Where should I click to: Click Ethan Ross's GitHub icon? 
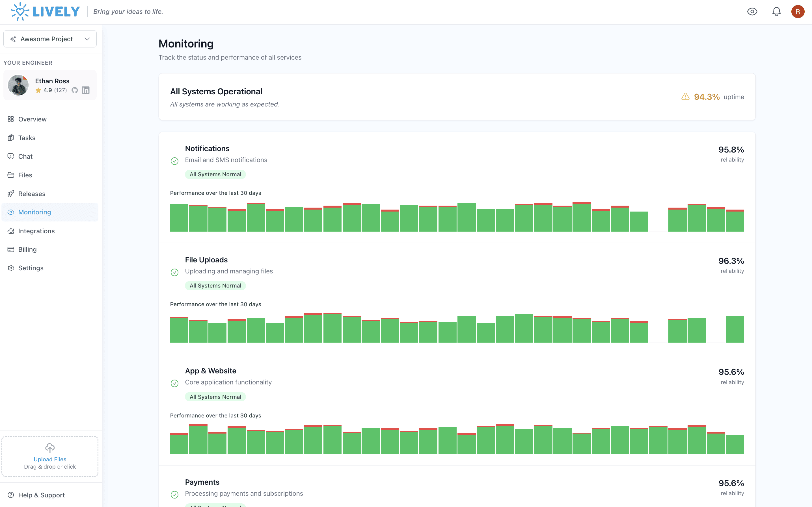coord(74,90)
